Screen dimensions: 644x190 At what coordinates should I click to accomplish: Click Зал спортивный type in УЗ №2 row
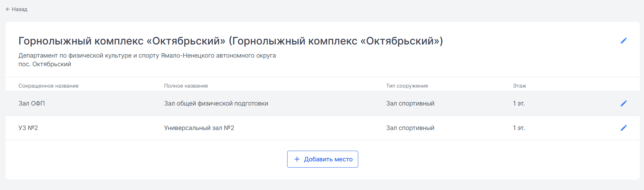click(x=410, y=128)
